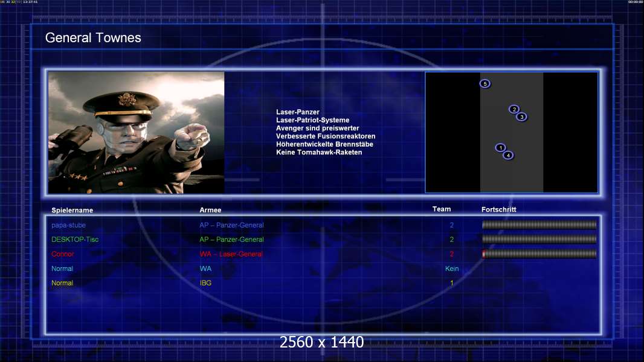Click the 2560 x 1440 resolution text

click(x=321, y=342)
